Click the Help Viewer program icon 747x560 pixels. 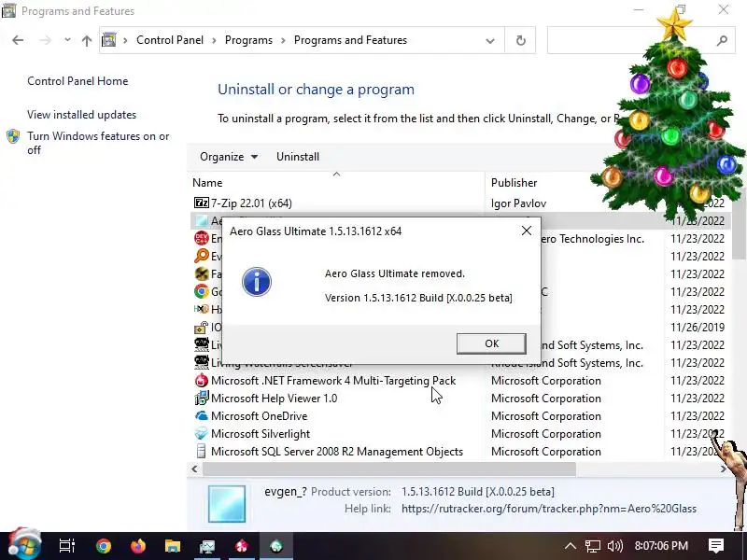(x=202, y=399)
